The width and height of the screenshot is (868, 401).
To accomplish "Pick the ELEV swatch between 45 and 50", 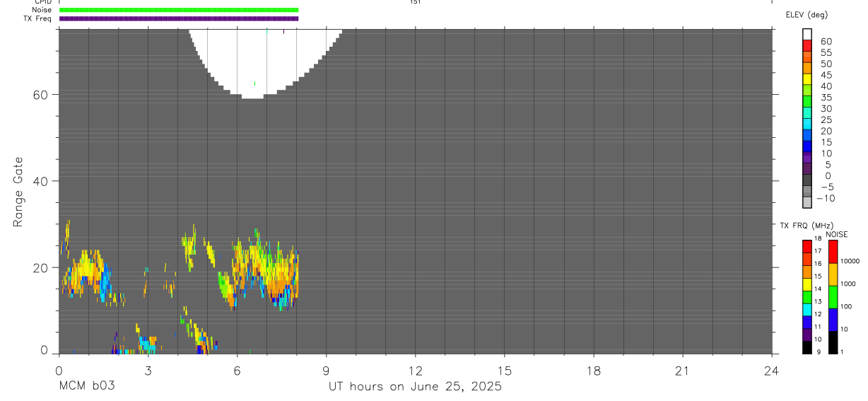I will tap(807, 68).
